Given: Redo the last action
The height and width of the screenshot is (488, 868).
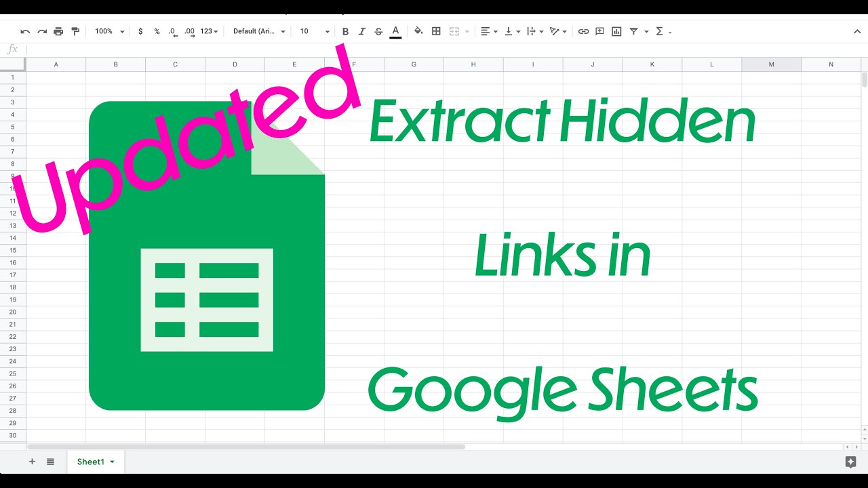Looking at the screenshot, I should coord(42,31).
